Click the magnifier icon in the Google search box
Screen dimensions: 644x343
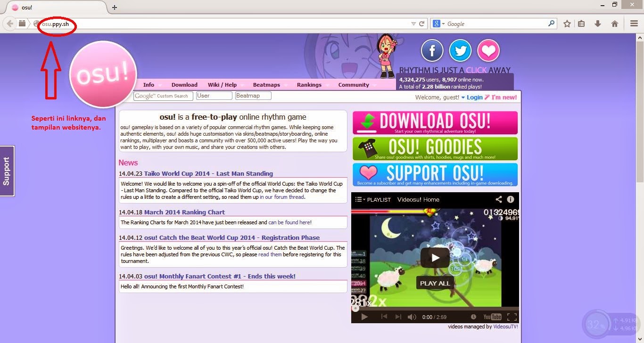pos(551,23)
